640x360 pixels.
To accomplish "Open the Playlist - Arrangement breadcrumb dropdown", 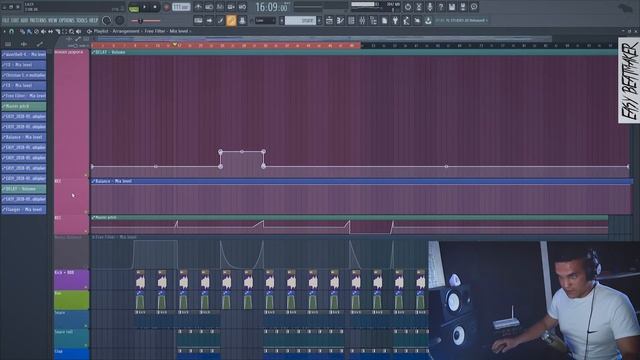I will pos(116,31).
